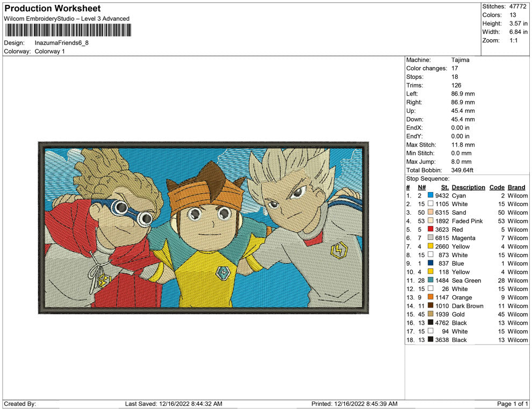This screenshot has height=409, width=532.
Task: Click 'Wilcom EmbroideryStudio – Level 3 Advanced' text
Action: point(67,19)
